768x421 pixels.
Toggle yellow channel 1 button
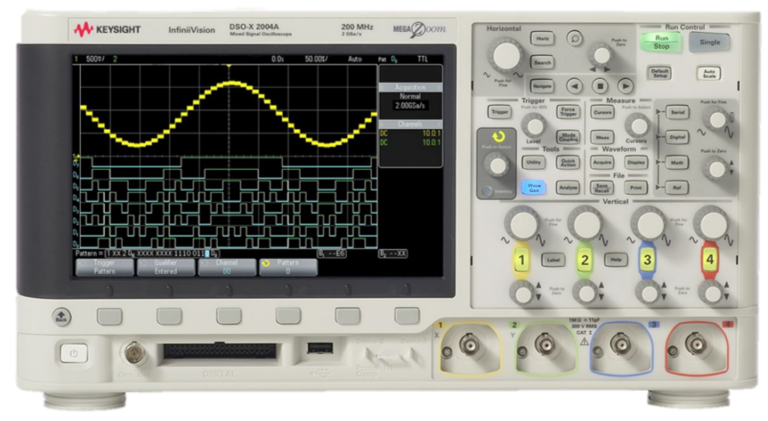pyautogui.click(x=521, y=259)
